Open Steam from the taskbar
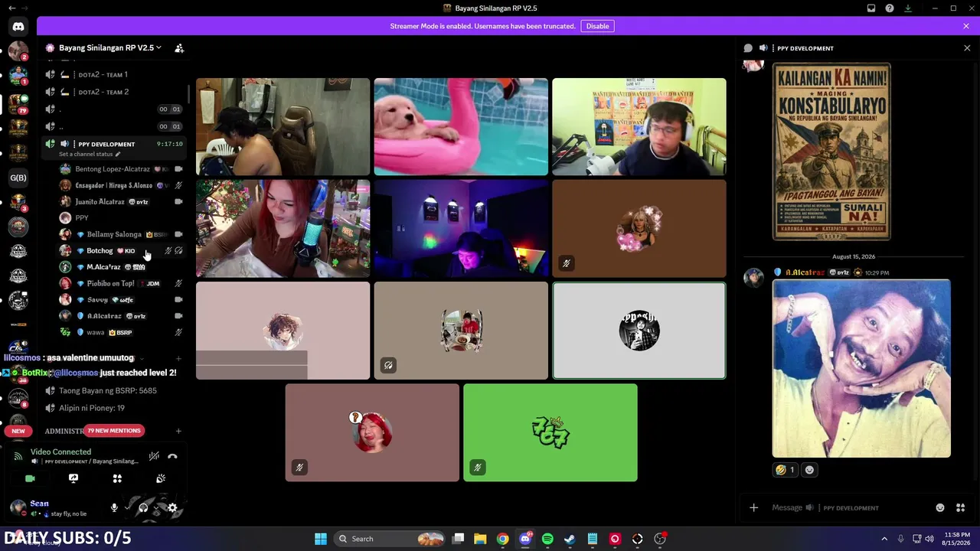980x551 pixels. (x=570, y=539)
